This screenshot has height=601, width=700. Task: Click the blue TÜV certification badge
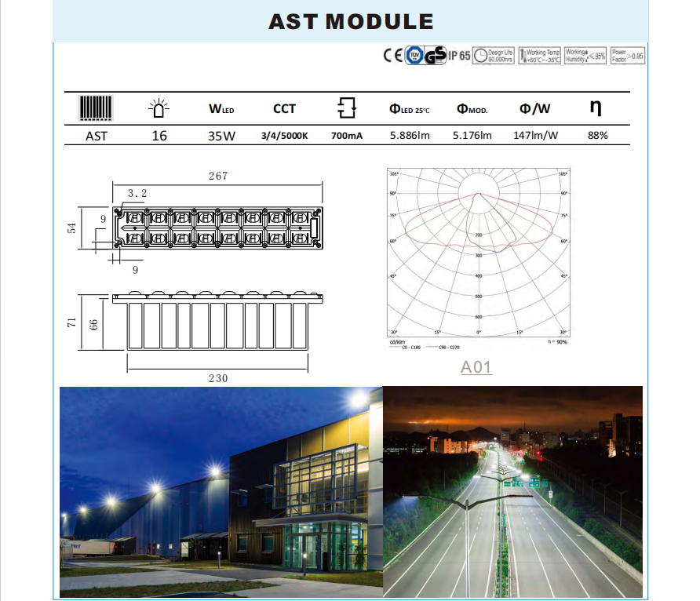point(414,56)
